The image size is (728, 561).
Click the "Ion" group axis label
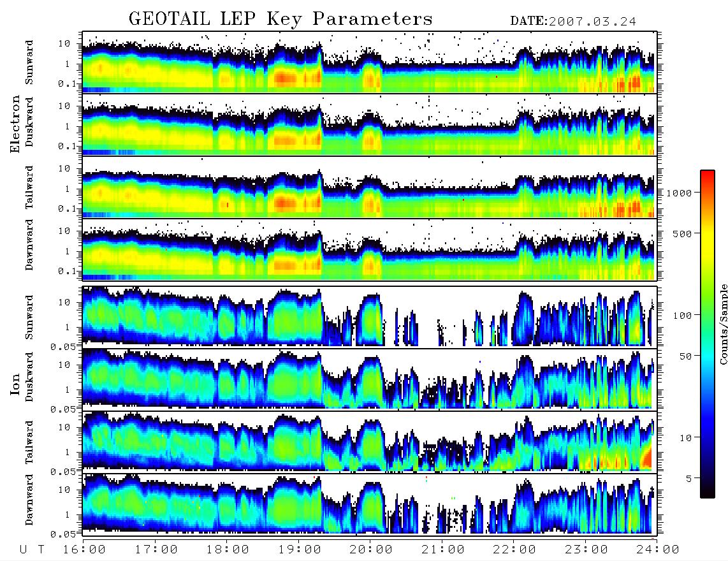coord(15,384)
